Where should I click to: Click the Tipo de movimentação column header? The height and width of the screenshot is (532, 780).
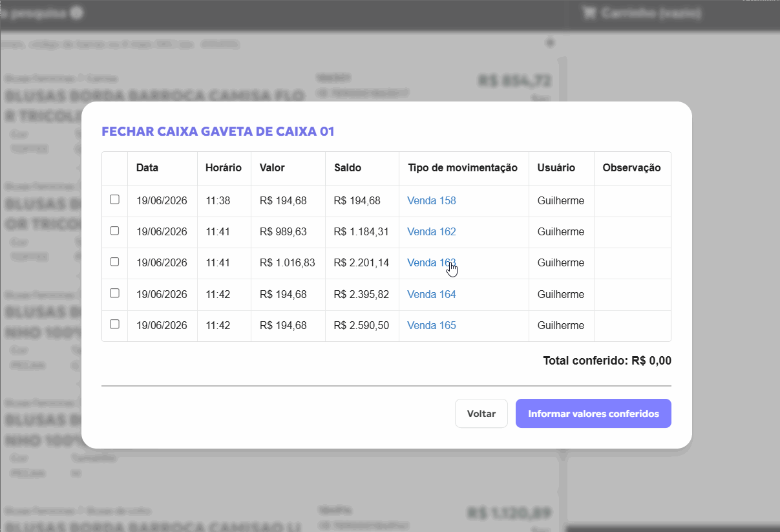click(463, 167)
